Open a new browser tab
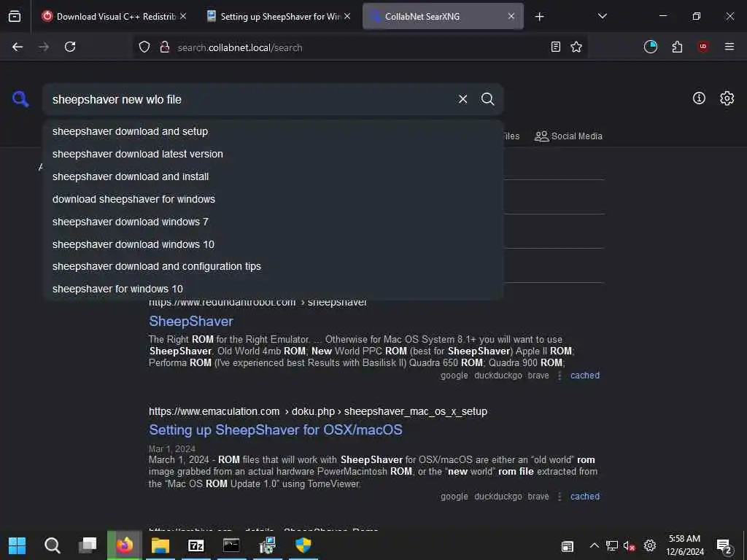Viewport: 747px width, 560px height. click(539, 17)
